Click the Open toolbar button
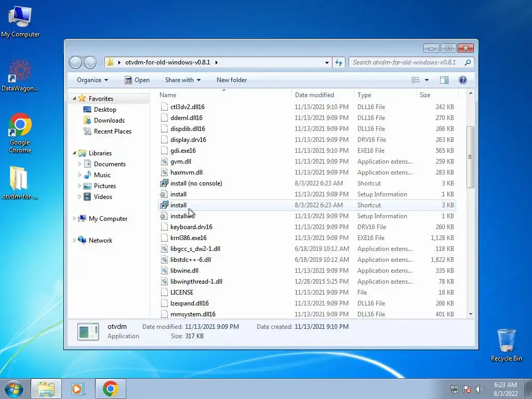 (x=137, y=80)
